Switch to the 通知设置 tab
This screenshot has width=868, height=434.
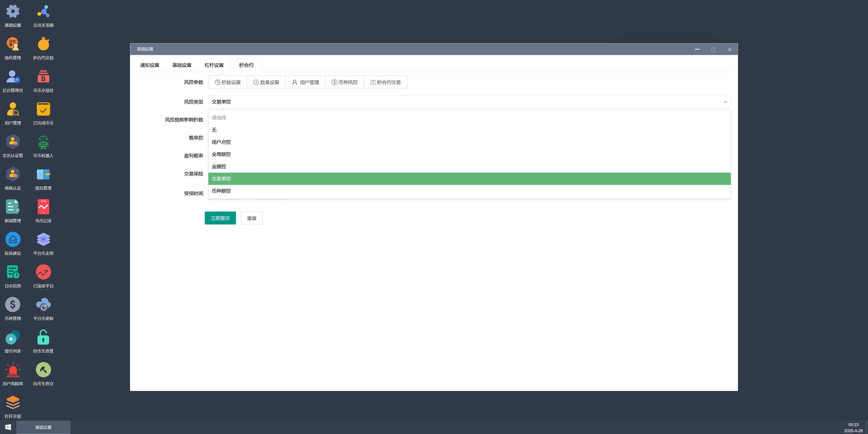point(150,65)
